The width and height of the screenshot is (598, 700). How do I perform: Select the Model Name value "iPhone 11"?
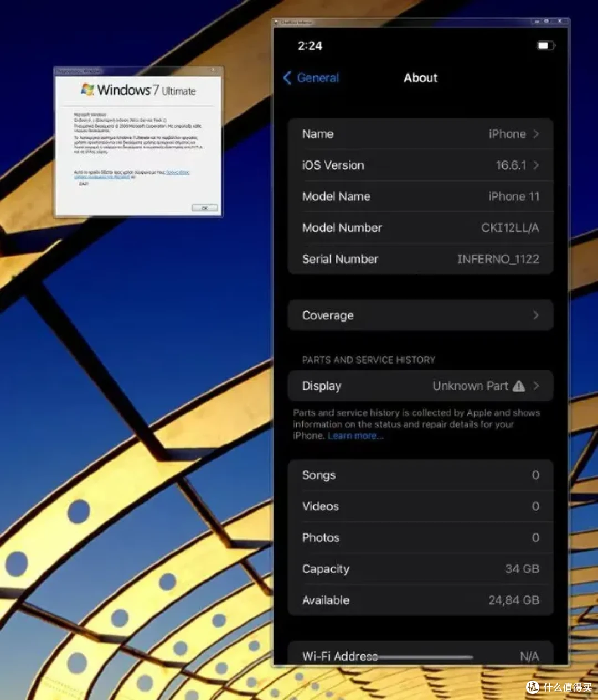click(514, 196)
